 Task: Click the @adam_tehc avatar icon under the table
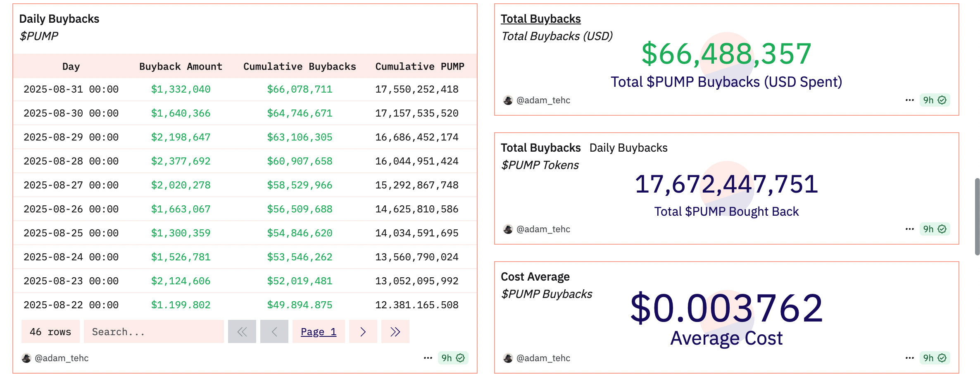(26, 358)
